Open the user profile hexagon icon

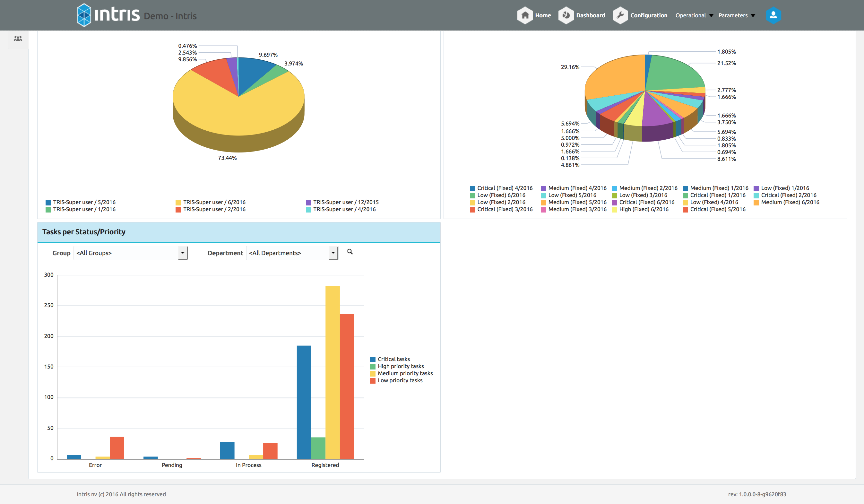773,15
